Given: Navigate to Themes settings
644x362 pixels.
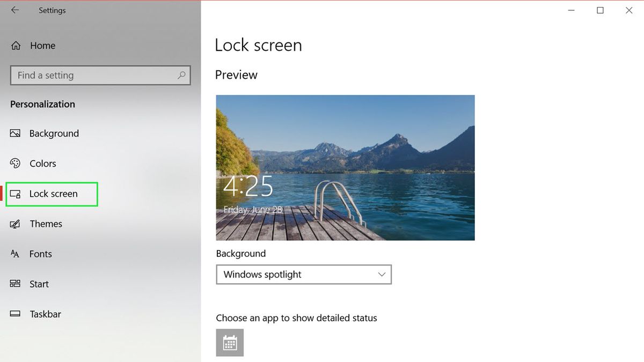Looking at the screenshot, I should click(46, 224).
